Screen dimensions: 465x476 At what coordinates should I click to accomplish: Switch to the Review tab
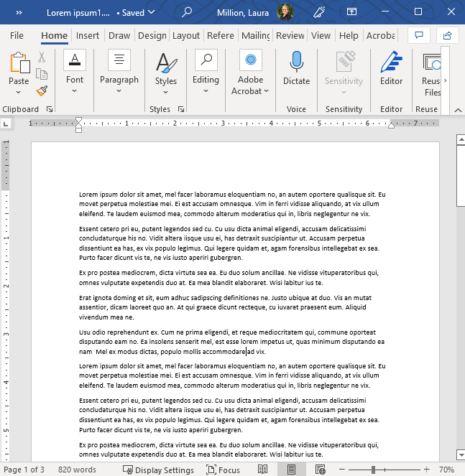coord(290,36)
